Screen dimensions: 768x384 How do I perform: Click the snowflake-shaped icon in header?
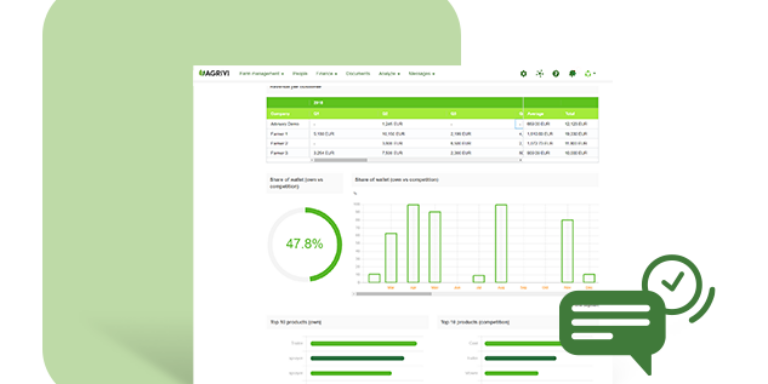540,73
